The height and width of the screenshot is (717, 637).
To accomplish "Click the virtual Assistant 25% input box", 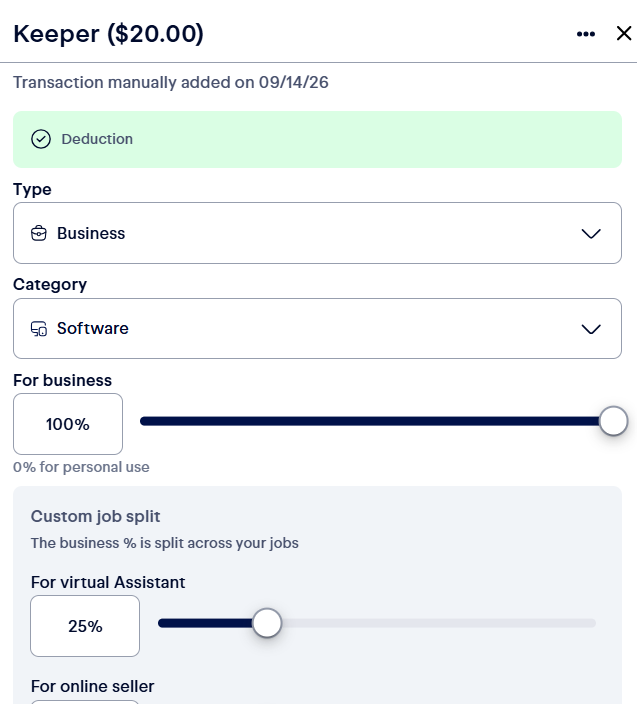I will tap(85, 626).
